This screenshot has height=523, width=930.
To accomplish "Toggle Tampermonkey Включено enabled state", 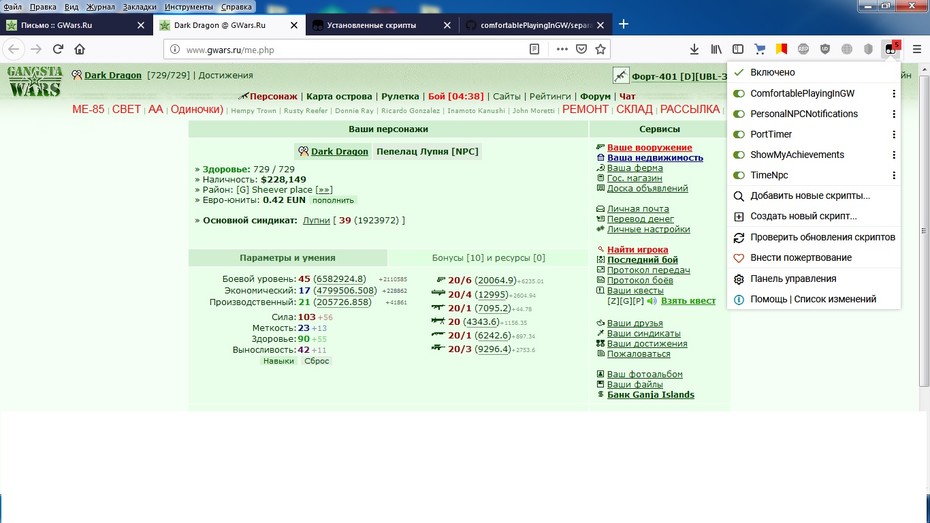I will point(814,72).
